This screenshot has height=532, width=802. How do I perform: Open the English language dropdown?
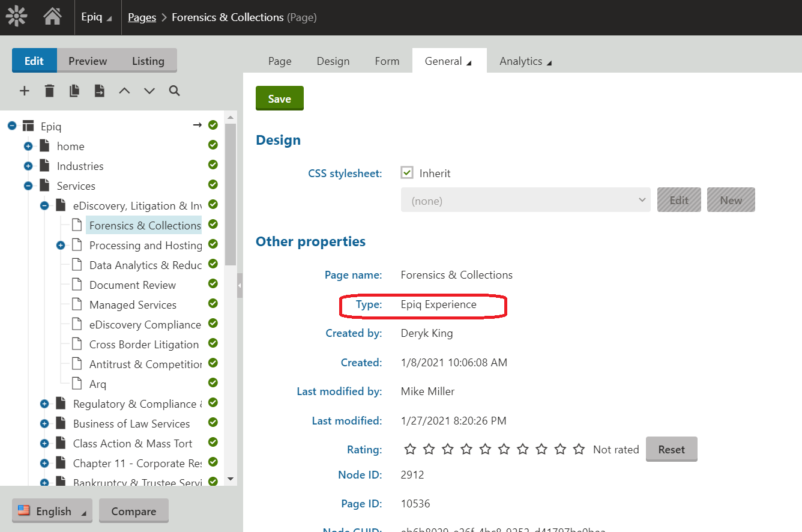tap(52, 511)
